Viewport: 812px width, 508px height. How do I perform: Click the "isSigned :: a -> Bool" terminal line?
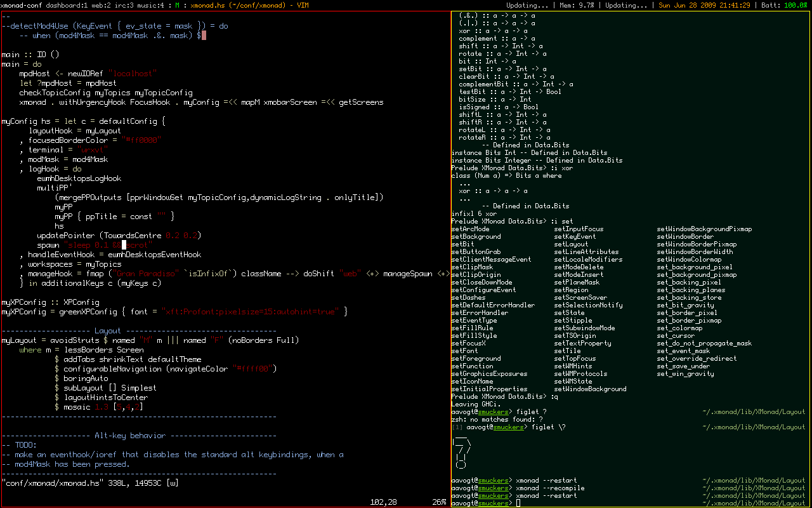[x=499, y=107]
